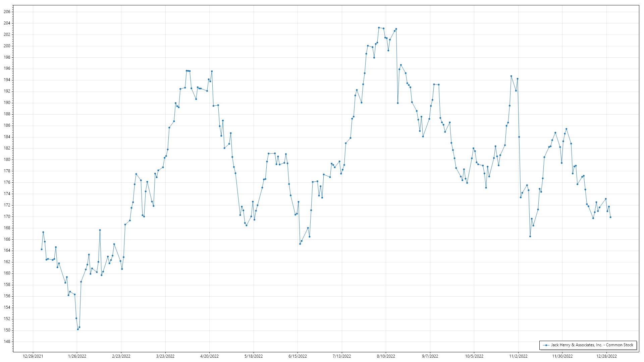
Task: Click the 8/10/2022 date axis label
Action: pos(386,356)
